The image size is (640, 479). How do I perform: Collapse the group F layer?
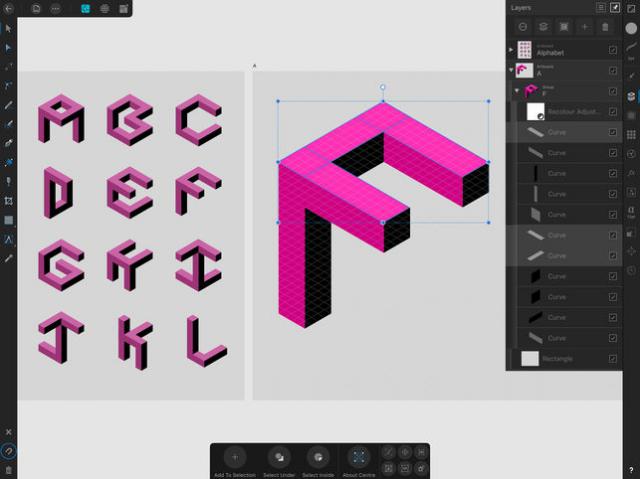[517, 91]
